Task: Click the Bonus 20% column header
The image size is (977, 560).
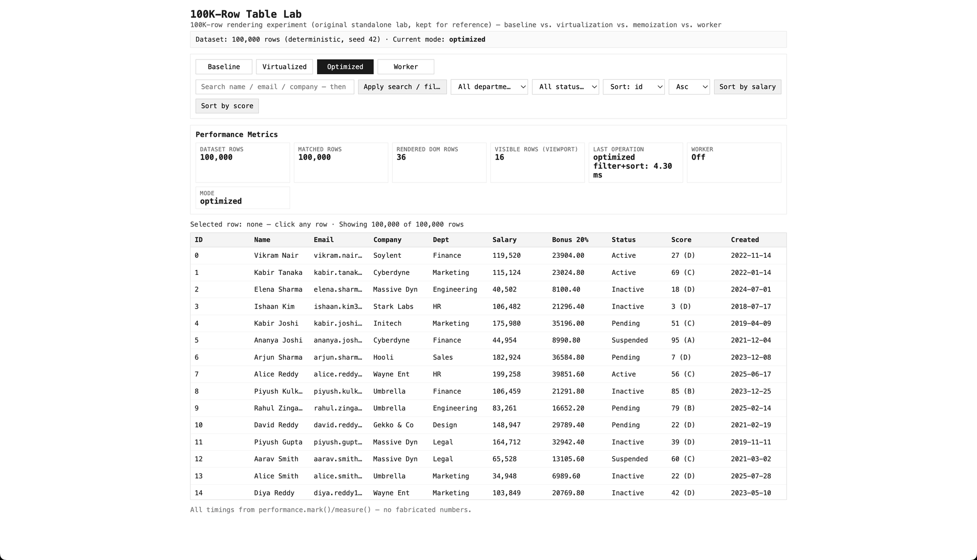Action: [570, 240]
